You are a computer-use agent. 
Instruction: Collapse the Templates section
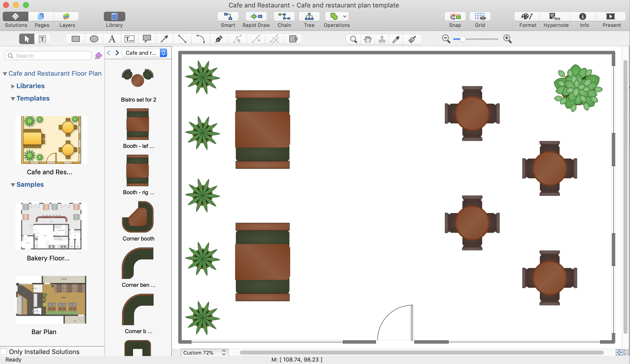13,99
